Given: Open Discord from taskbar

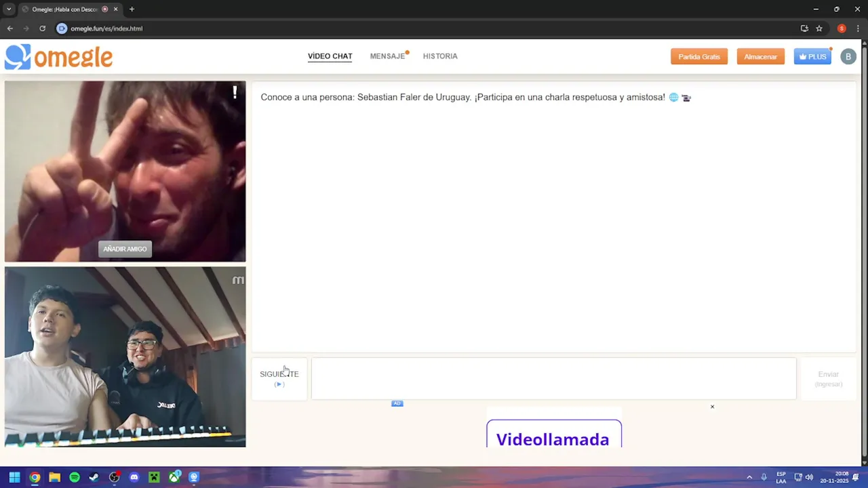Looking at the screenshot, I should (x=134, y=477).
